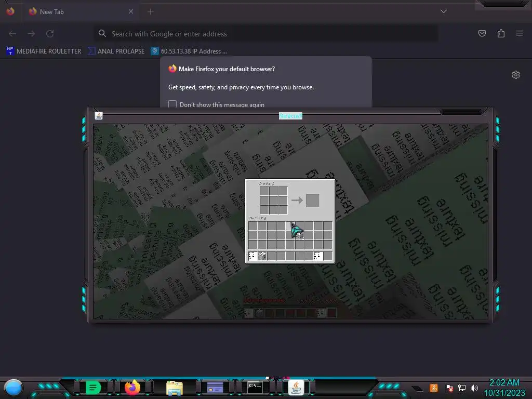Image resolution: width=532 pixels, height=399 pixels.
Task: Open the ANAL PROLAPSE bookmark
Action: coord(116,51)
